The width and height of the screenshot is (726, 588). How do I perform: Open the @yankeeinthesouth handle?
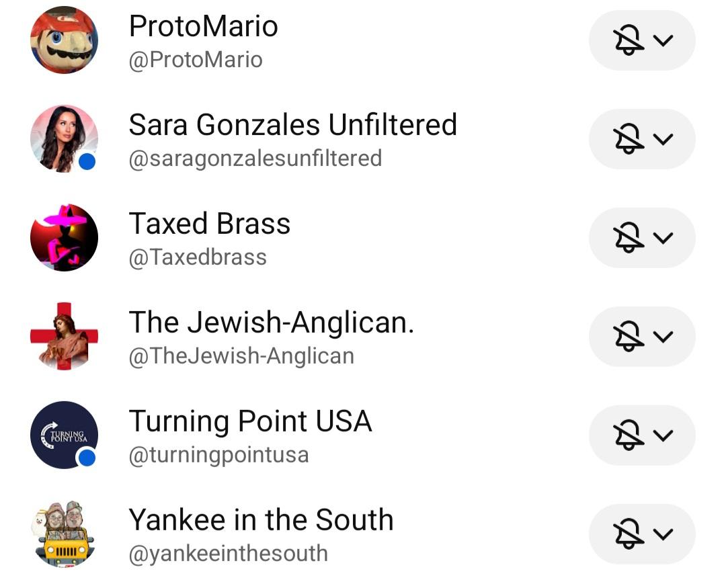[228, 554]
